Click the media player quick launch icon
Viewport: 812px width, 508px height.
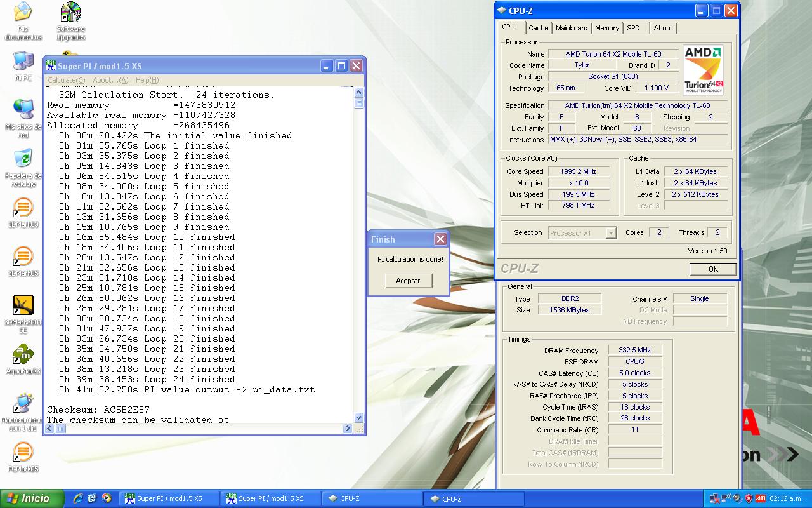[x=106, y=498]
